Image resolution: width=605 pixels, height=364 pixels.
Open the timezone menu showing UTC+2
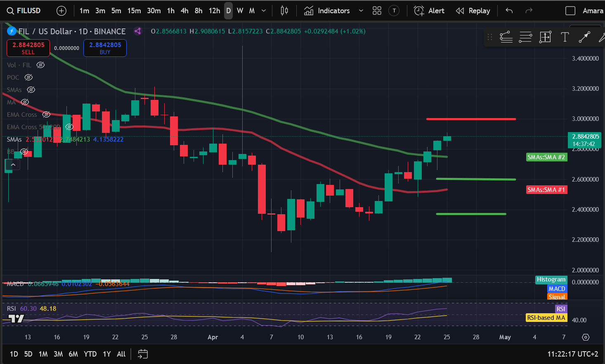click(573, 354)
